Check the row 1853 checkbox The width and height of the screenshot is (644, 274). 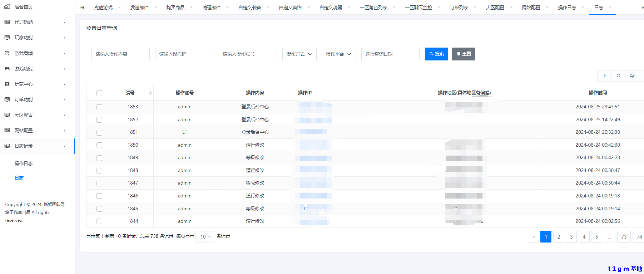tap(99, 107)
